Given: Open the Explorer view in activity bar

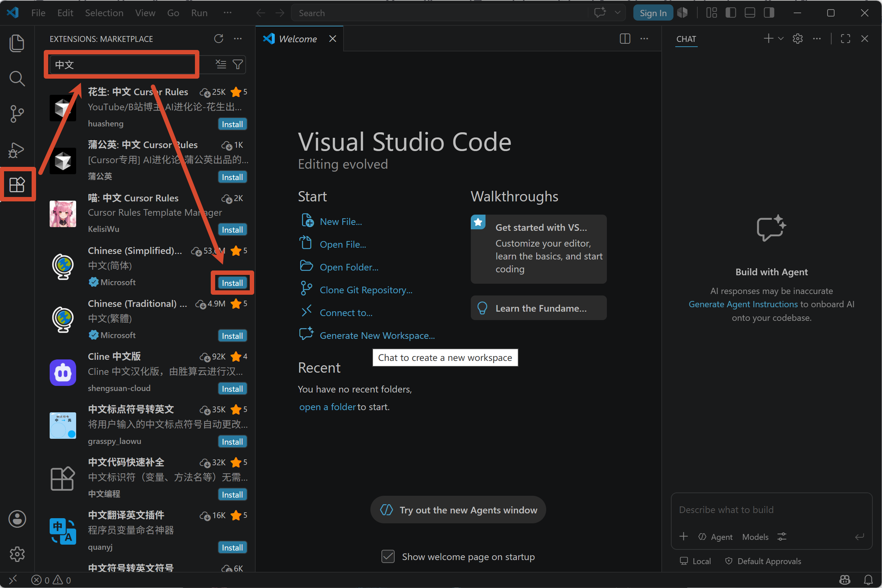Looking at the screenshot, I should point(17,43).
